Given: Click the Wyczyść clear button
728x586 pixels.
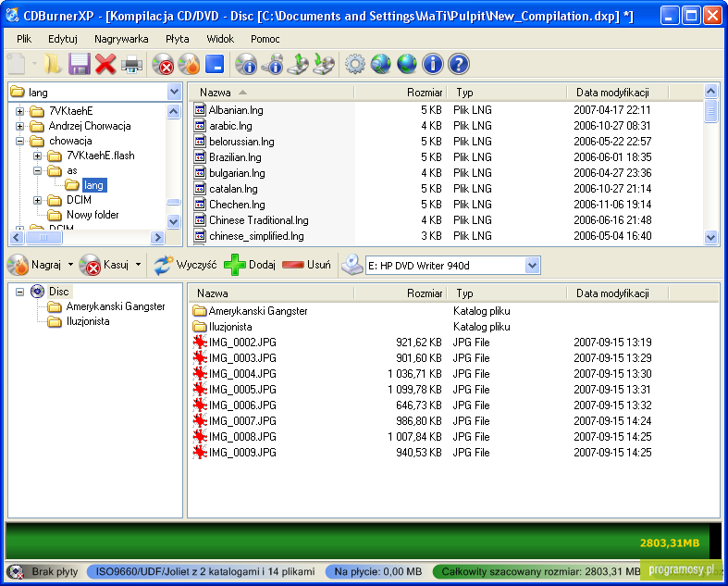Looking at the screenshot, I should pyautogui.click(x=185, y=265).
